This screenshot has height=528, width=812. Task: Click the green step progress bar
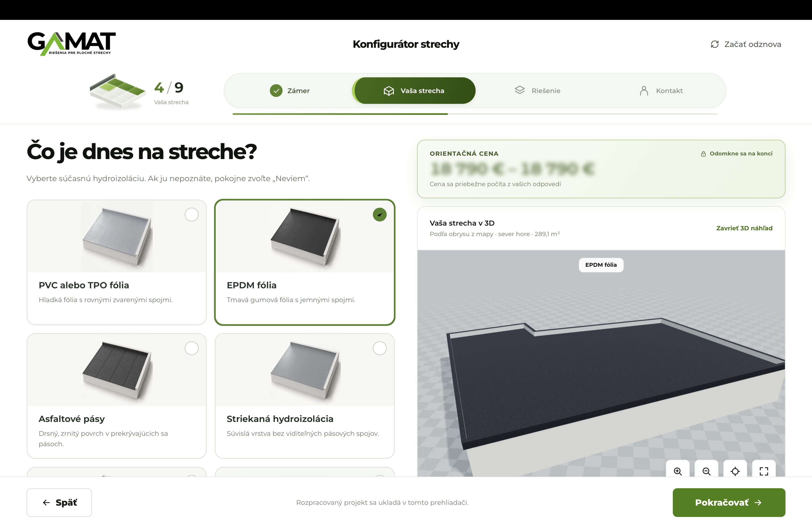tap(340, 114)
